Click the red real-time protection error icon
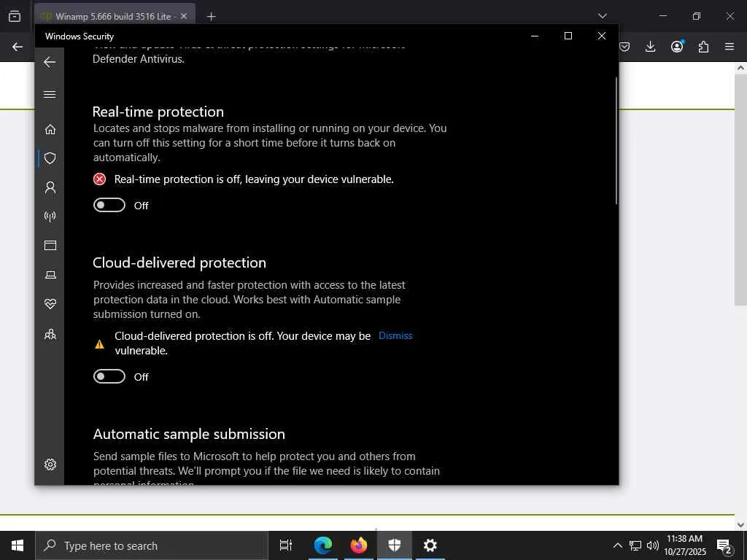The height and width of the screenshot is (560, 747). click(99, 179)
